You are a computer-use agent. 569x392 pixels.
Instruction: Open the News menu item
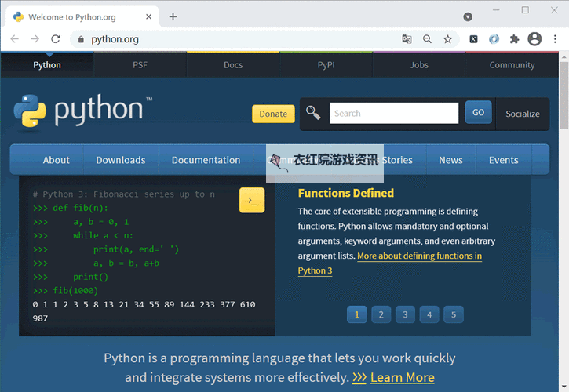450,160
